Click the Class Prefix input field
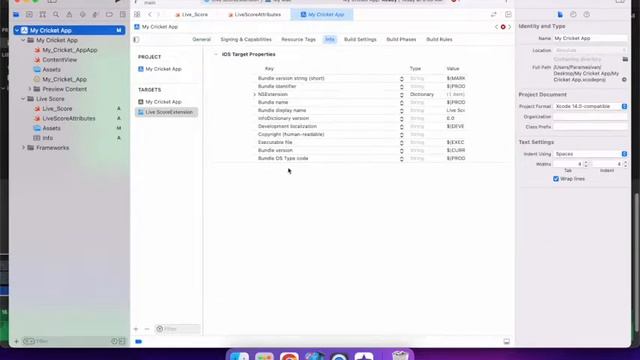The width and height of the screenshot is (640, 360). (590, 127)
